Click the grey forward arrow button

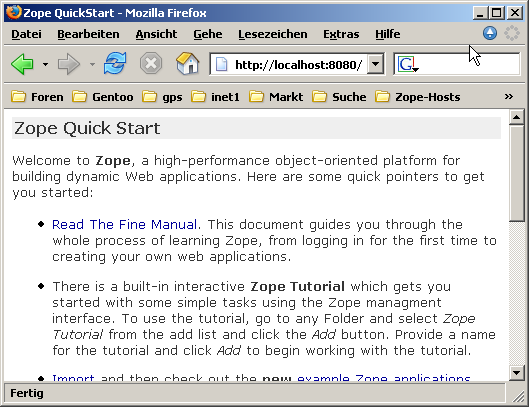point(69,64)
